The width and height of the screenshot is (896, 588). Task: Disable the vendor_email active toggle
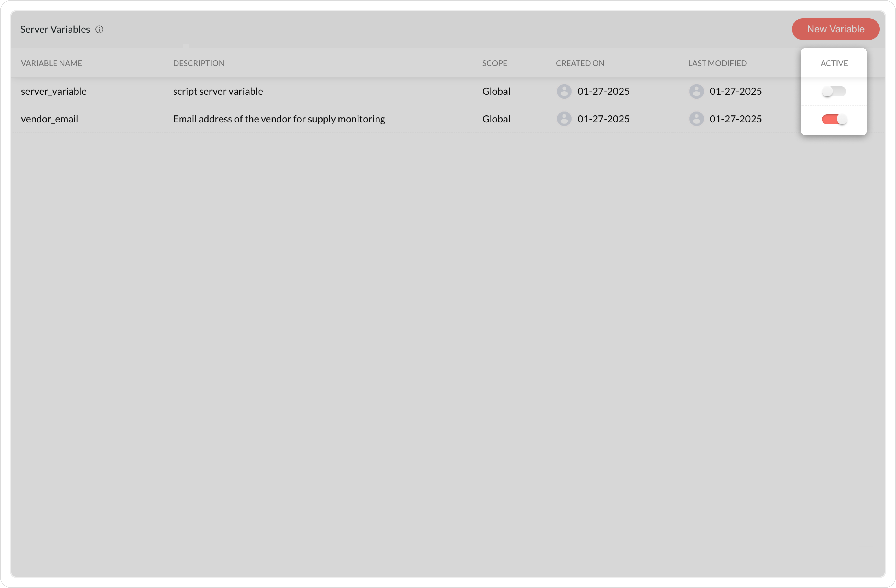point(834,119)
